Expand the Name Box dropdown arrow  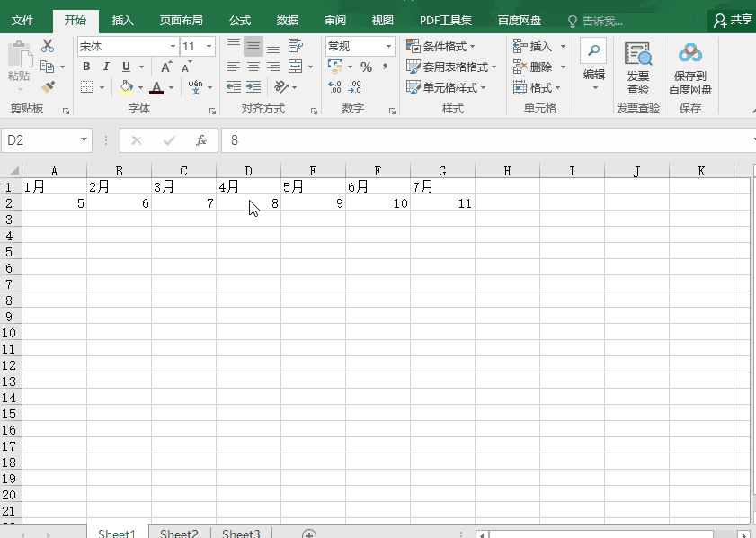coord(84,140)
